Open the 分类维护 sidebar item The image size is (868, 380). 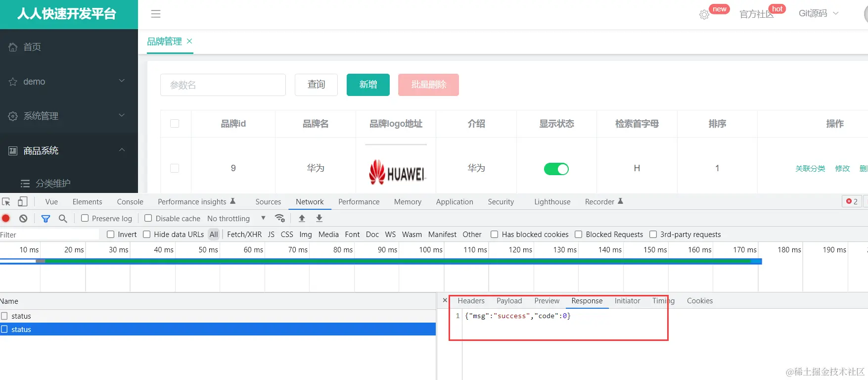point(53,184)
